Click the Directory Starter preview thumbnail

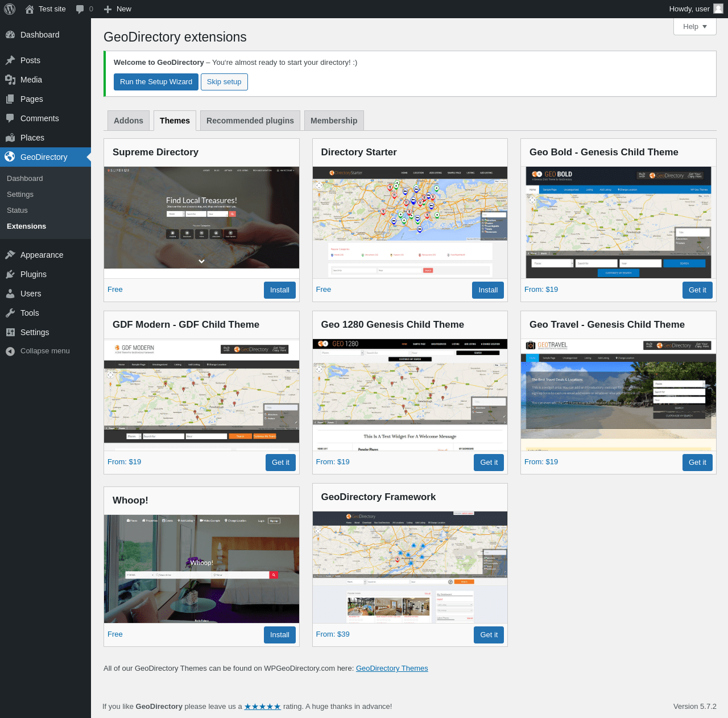pyautogui.click(x=410, y=222)
